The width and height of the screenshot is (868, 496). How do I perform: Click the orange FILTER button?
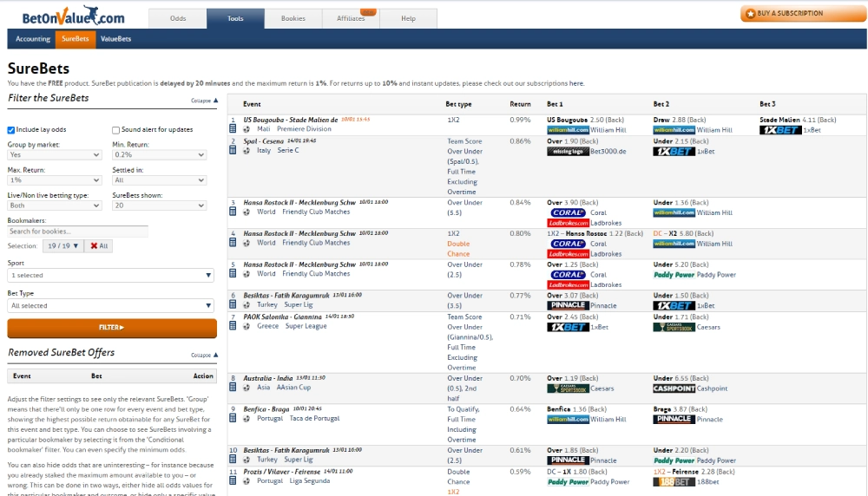(112, 328)
